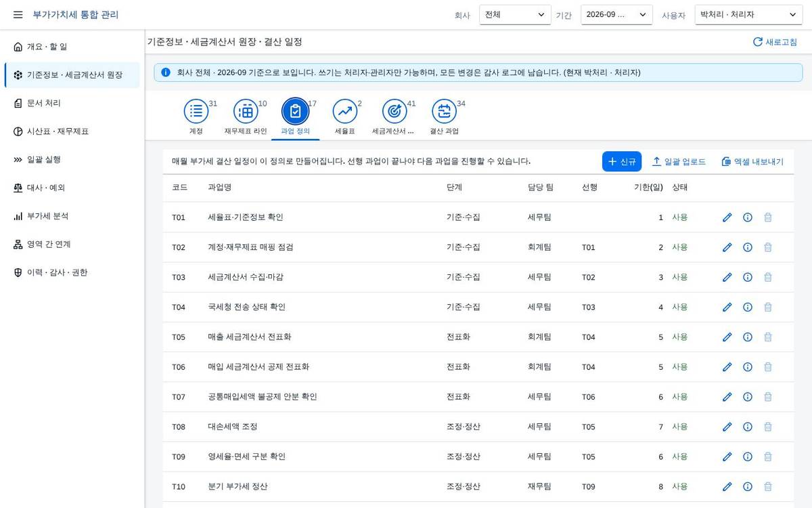
Task: Open 시산표 · 재무제표 in sidebar
Action: click(72, 131)
